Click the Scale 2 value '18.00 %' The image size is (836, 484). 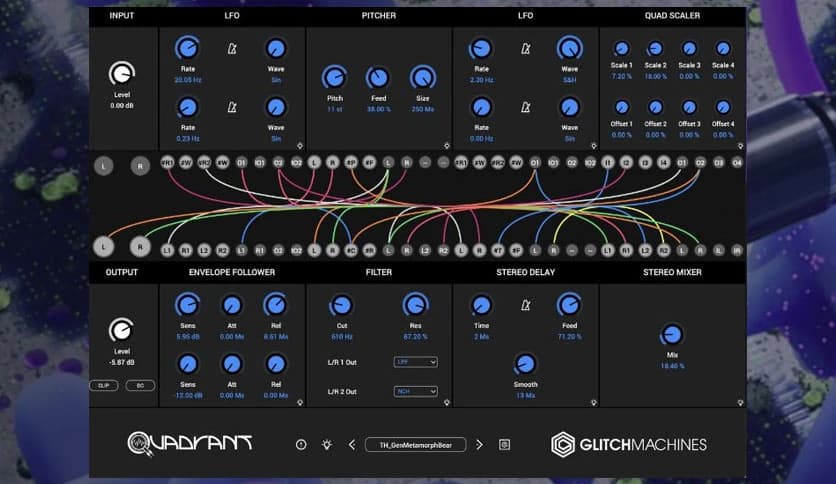coord(656,76)
